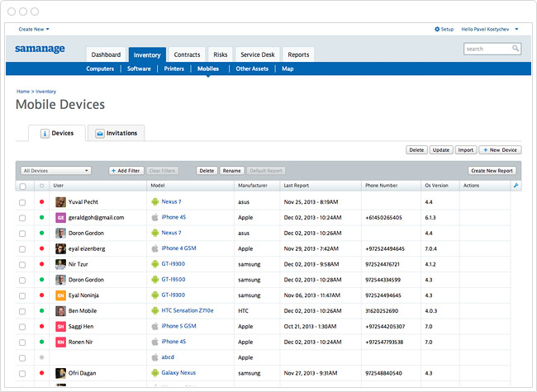Viewport: 537px width, 392px height.
Task: Select the Ofri Dagan row checkbox
Action: coord(22,374)
